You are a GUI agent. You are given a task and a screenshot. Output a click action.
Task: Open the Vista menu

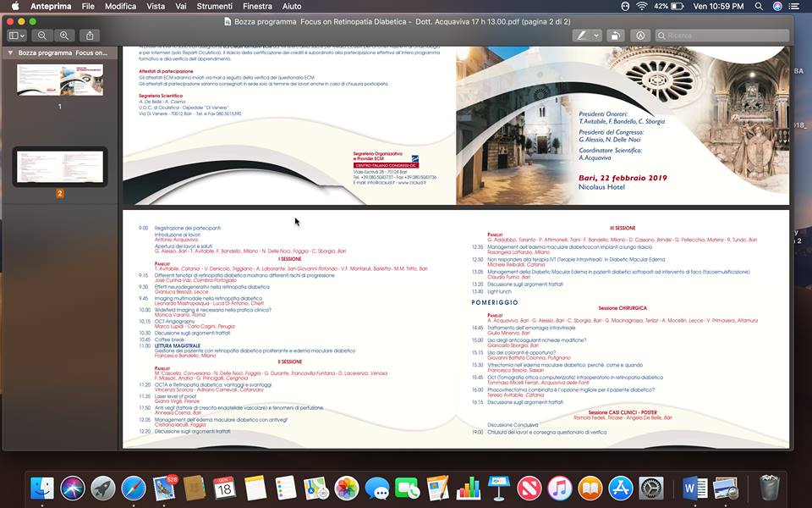tap(156, 6)
